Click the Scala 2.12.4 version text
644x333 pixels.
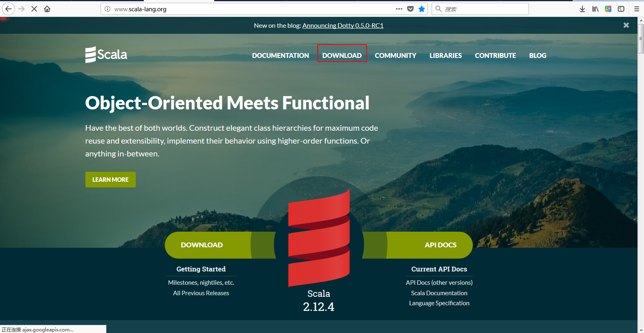coord(319,301)
